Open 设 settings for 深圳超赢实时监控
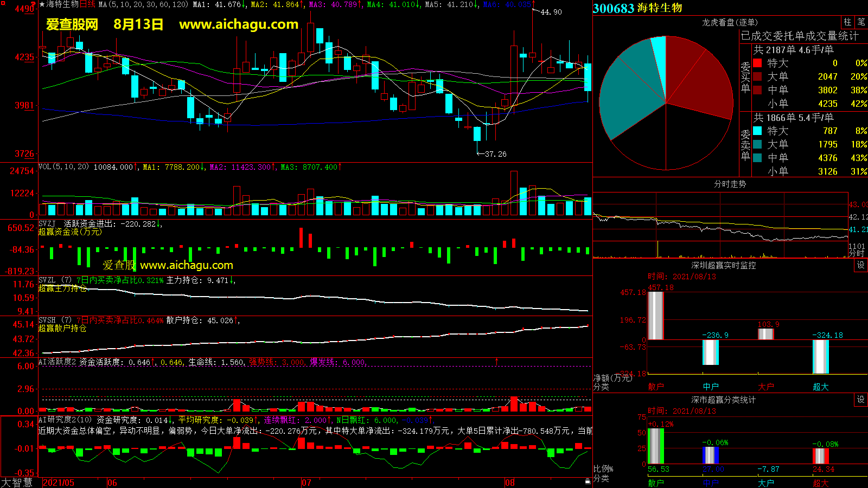The width and height of the screenshot is (868, 488). (x=861, y=265)
